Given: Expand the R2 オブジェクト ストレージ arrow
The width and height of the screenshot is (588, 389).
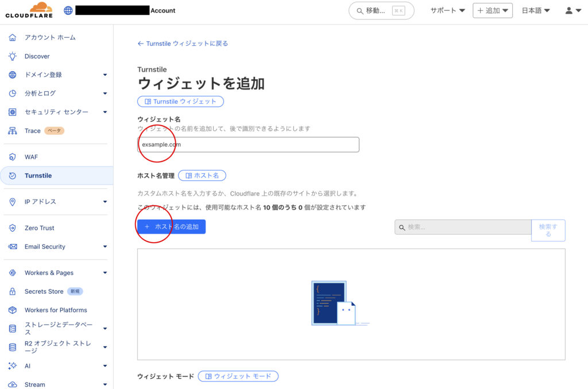Looking at the screenshot, I should click(105, 347).
